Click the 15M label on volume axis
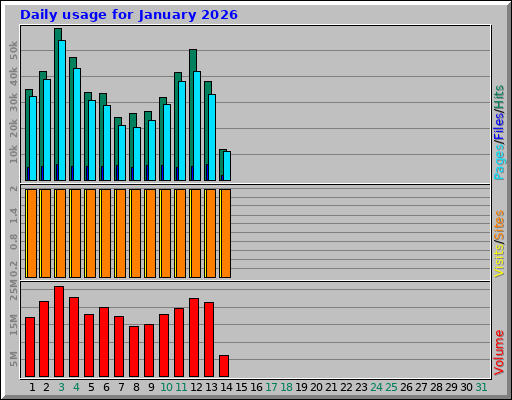512x400 pixels. [x=13, y=325]
